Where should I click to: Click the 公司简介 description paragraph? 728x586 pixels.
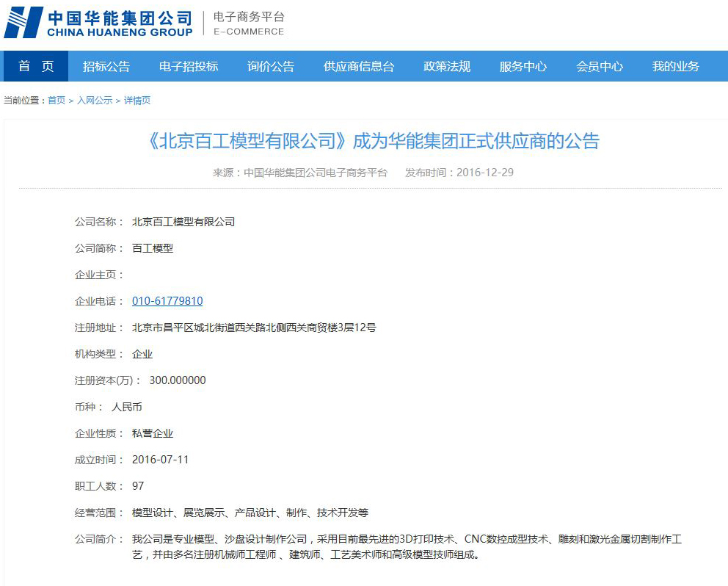click(407, 547)
